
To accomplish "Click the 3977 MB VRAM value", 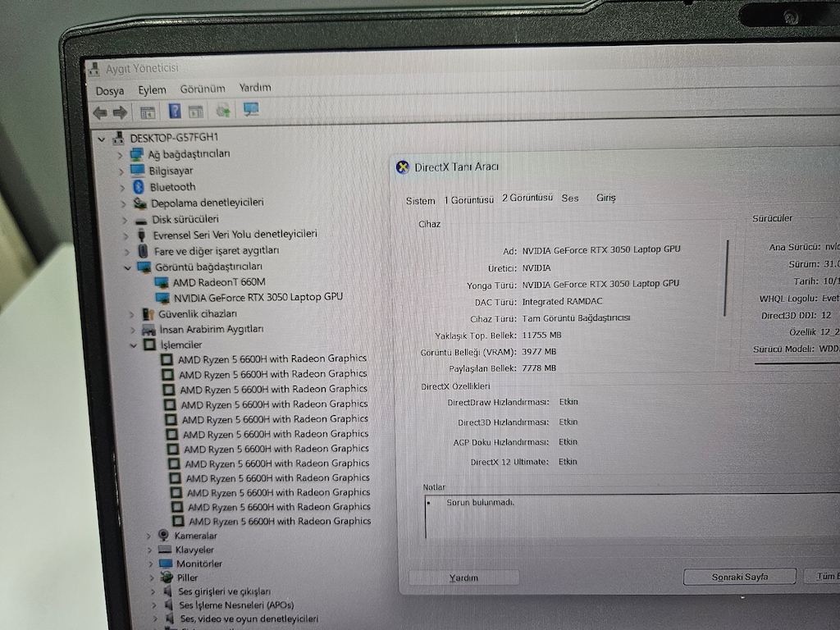I will (x=539, y=352).
